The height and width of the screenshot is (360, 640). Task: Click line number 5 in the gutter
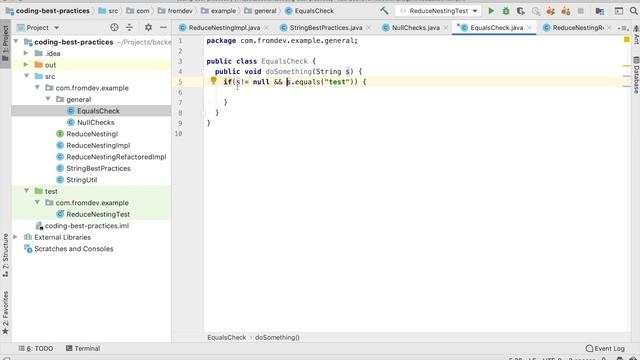pos(180,82)
